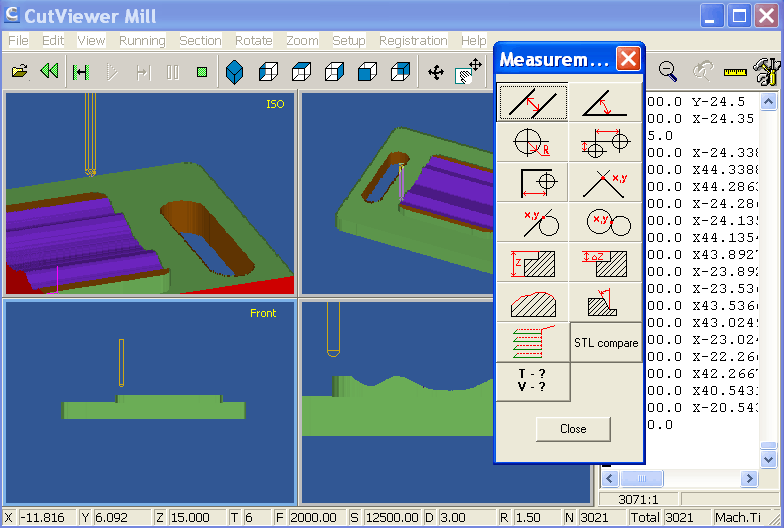Open the Registration menu
Screen dimensions: 784x528
(x=413, y=41)
